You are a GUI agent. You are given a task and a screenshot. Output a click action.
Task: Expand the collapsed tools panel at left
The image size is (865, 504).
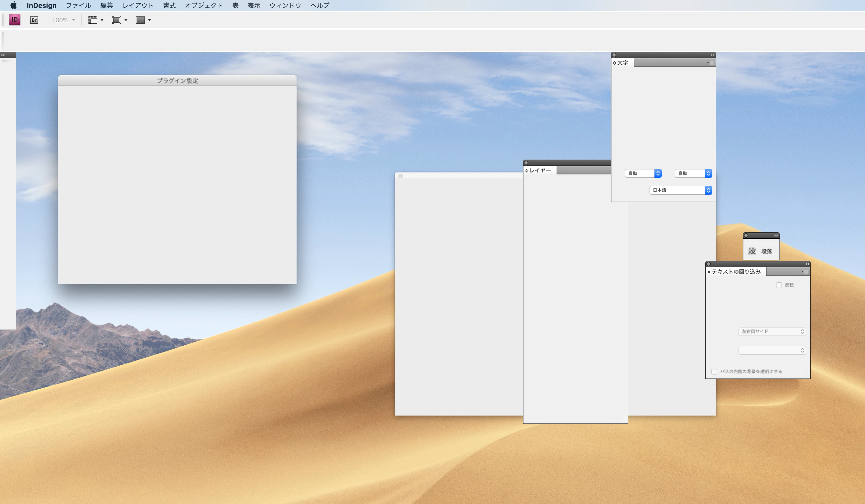pos(3,55)
